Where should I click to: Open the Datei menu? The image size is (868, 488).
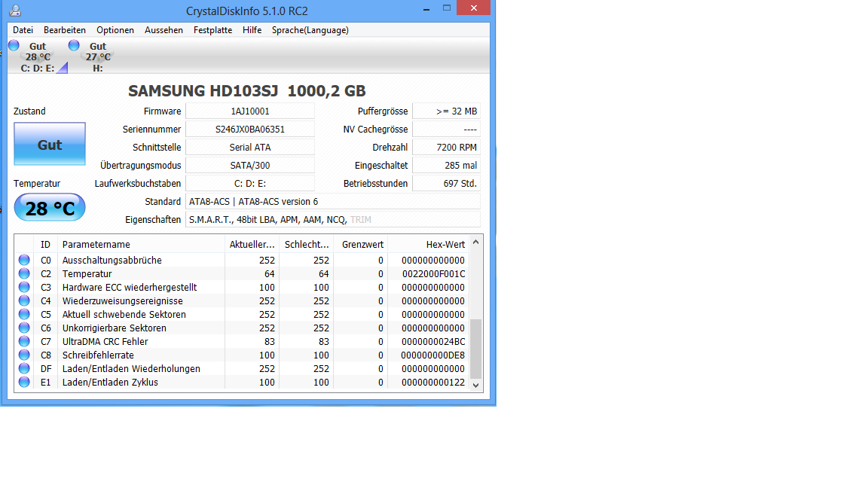(23, 30)
